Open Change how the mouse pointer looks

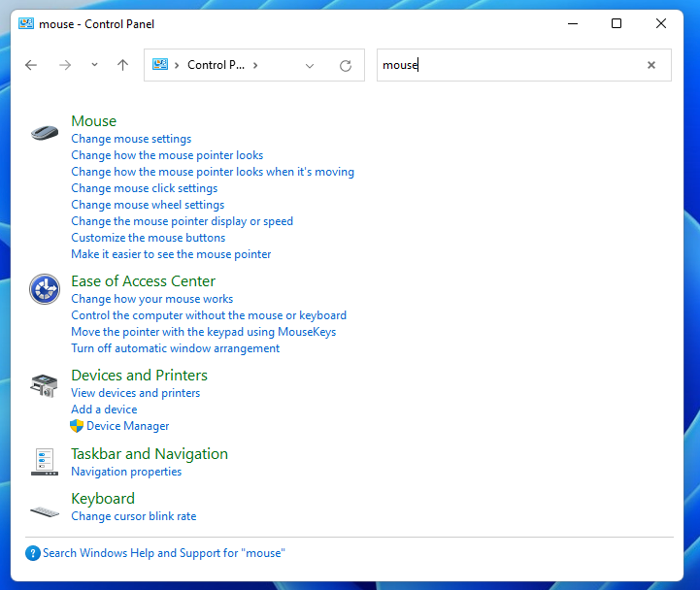[x=167, y=155]
